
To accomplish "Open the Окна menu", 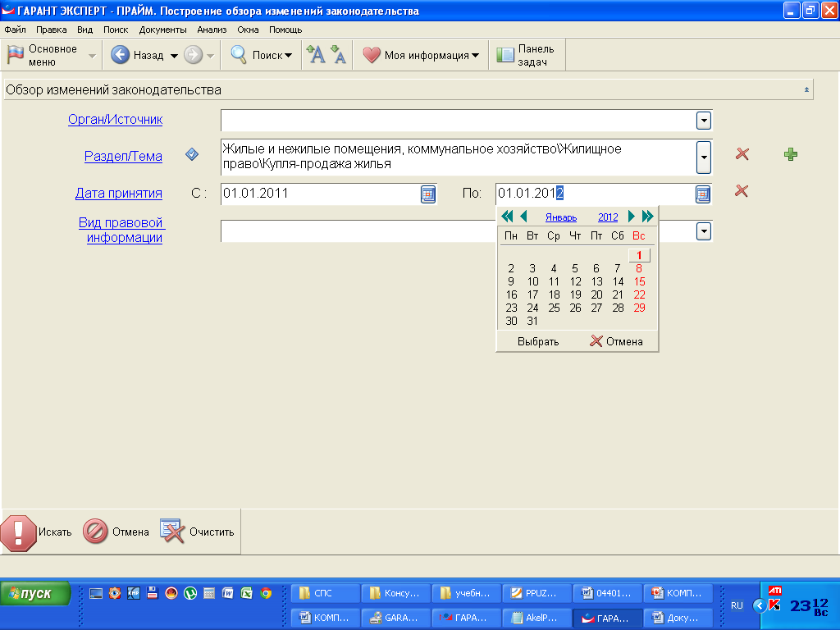I will pos(248,30).
